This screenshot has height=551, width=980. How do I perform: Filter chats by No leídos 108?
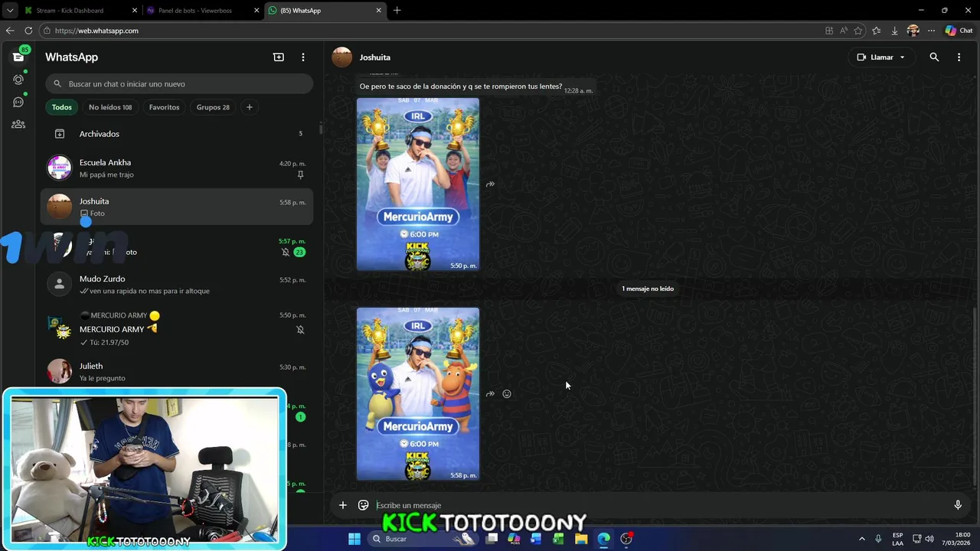point(110,107)
